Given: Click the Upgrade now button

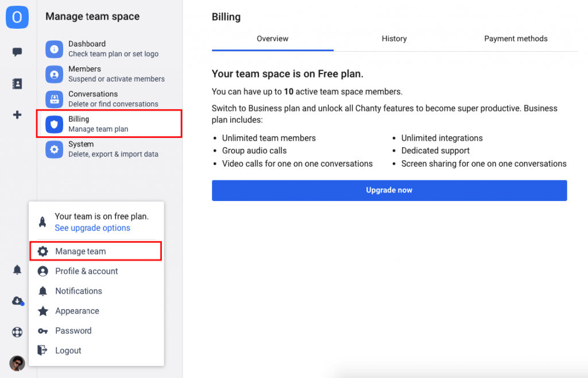Looking at the screenshot, I should click(x=389, y=190).
